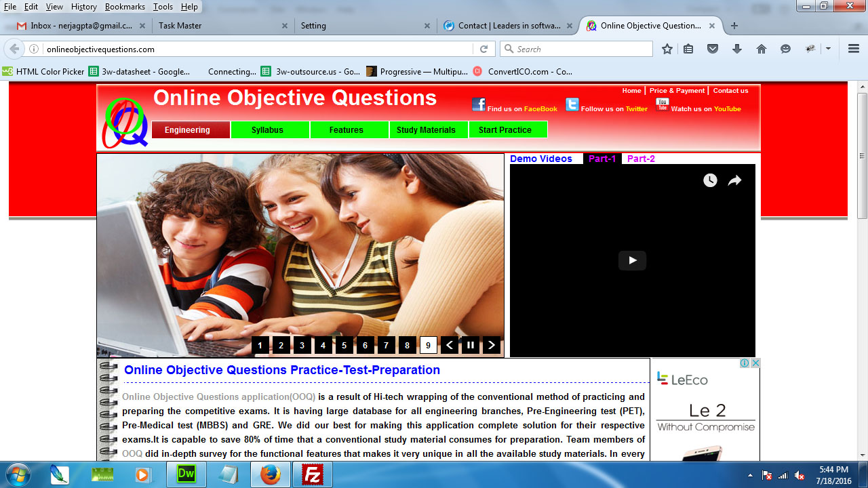Click the Twitter bird icon

pos(572,104)
